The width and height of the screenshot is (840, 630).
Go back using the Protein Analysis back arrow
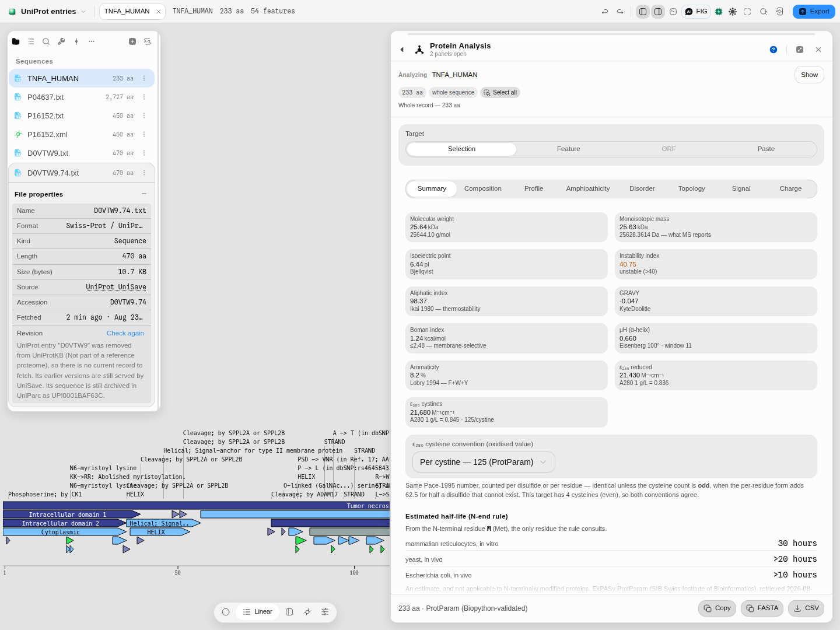pos(402,50)
